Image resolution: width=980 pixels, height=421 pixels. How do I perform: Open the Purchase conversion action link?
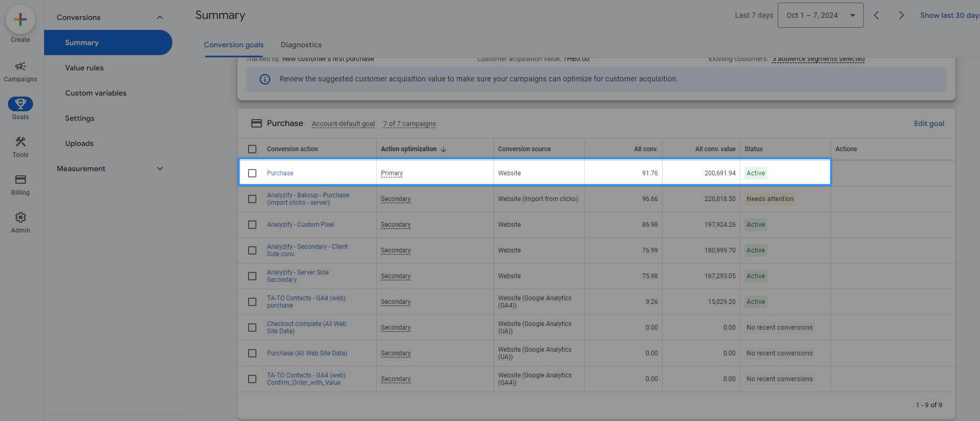[x=280, y=173]
